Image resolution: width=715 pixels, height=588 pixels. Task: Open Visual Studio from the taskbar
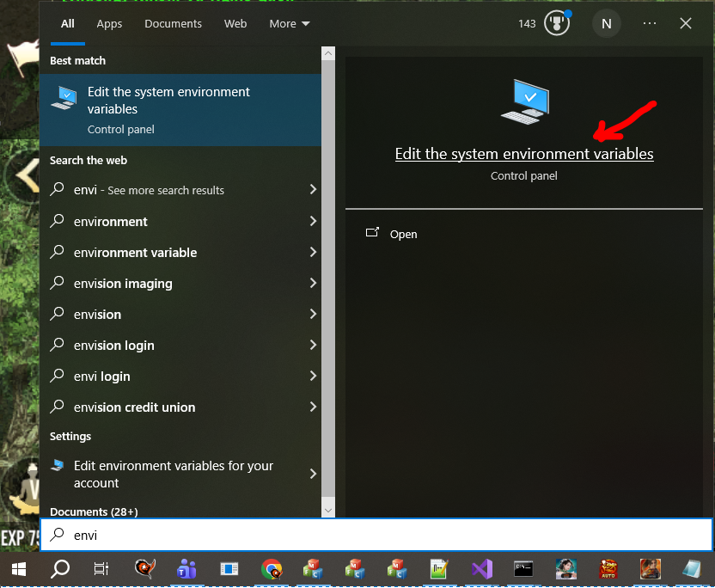pyautogui.click(x=481, y=568)
